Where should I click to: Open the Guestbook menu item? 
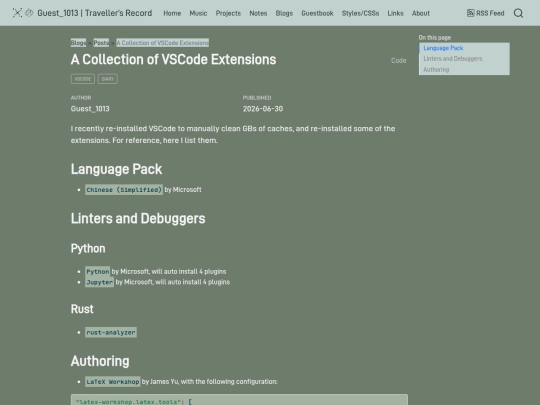coord(317,13)
